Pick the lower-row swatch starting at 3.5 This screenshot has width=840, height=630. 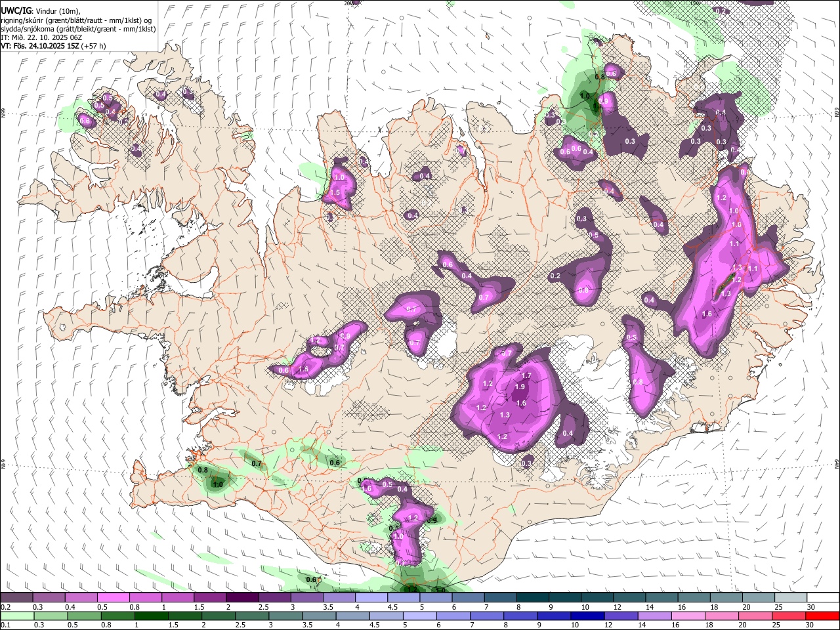pyautogui.click(x=318, y=616)
